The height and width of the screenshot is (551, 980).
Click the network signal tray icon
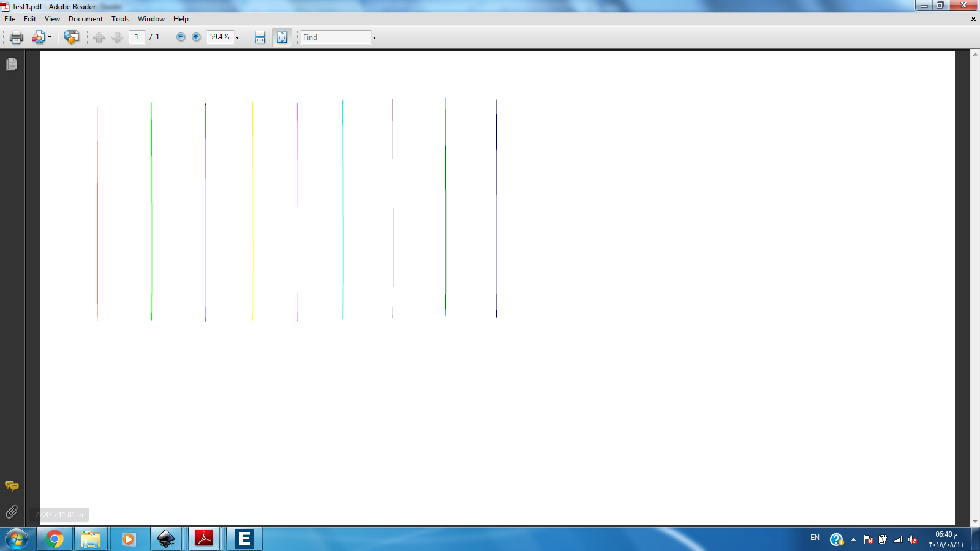click(x=898, y=539)
